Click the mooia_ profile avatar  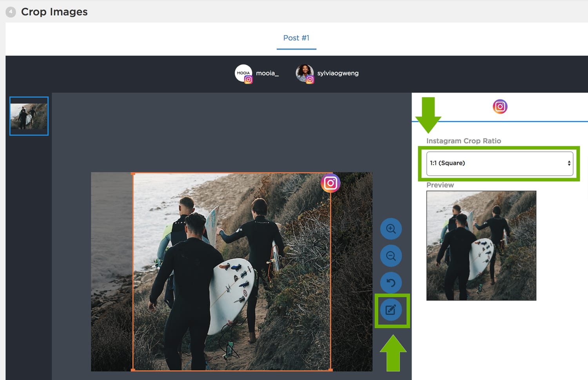[x=243, y=73]
